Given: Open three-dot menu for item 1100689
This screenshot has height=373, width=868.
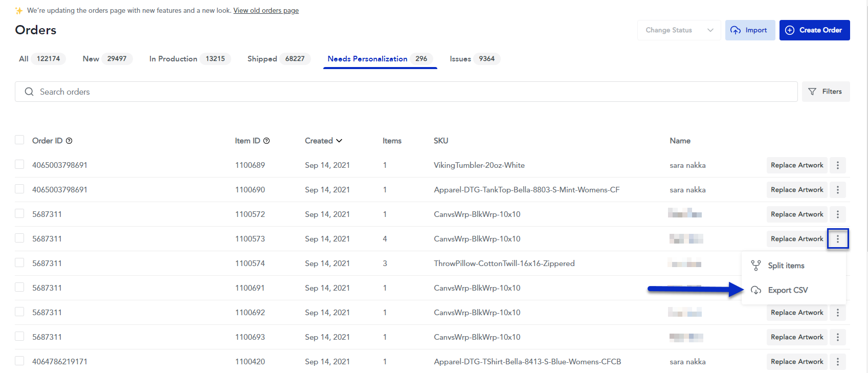Looking at the screenshot, I should click(837, 165).
